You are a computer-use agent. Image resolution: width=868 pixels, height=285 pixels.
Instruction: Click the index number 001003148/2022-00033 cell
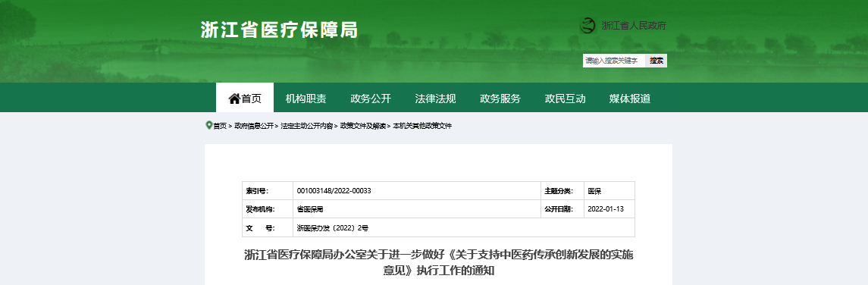pos(417,191)
